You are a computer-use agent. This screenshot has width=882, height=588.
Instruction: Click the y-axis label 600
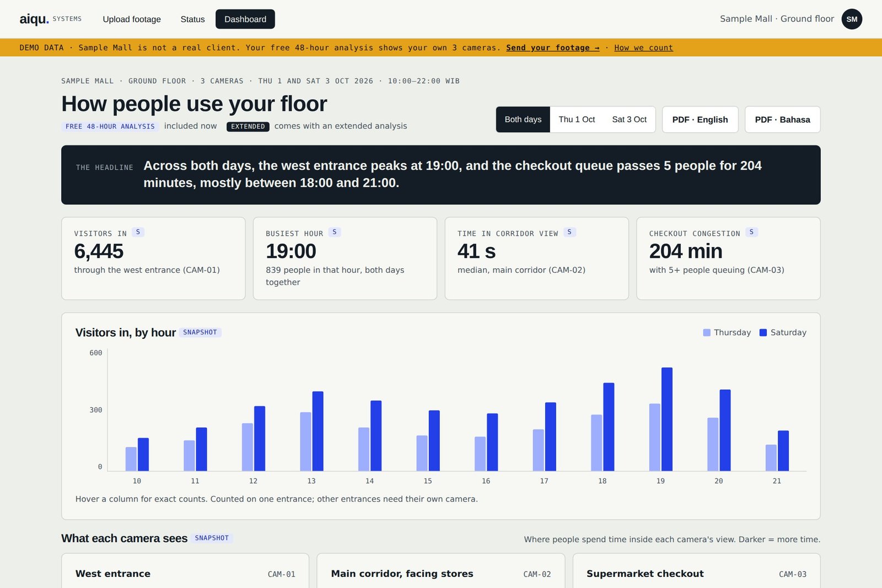(x=96, y=353)
